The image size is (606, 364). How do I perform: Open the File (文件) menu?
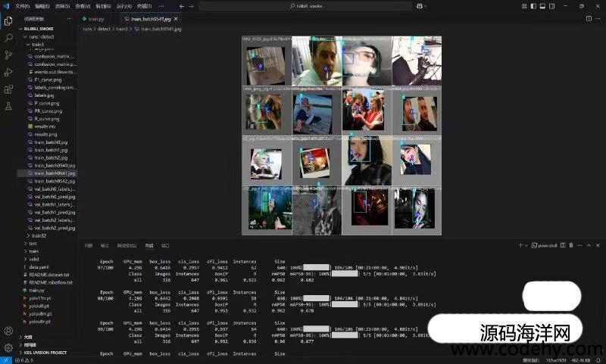click(x=23, y=6)
